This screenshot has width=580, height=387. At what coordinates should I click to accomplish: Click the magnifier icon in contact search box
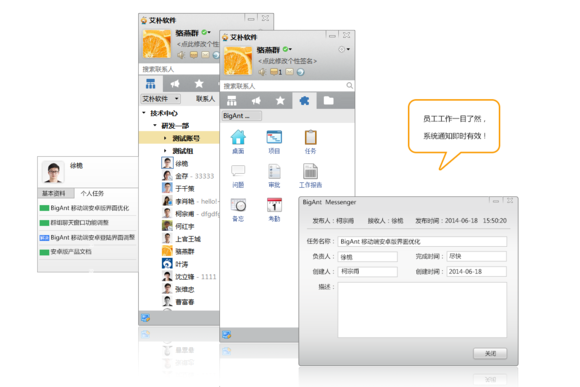click(x=349, y=86)
